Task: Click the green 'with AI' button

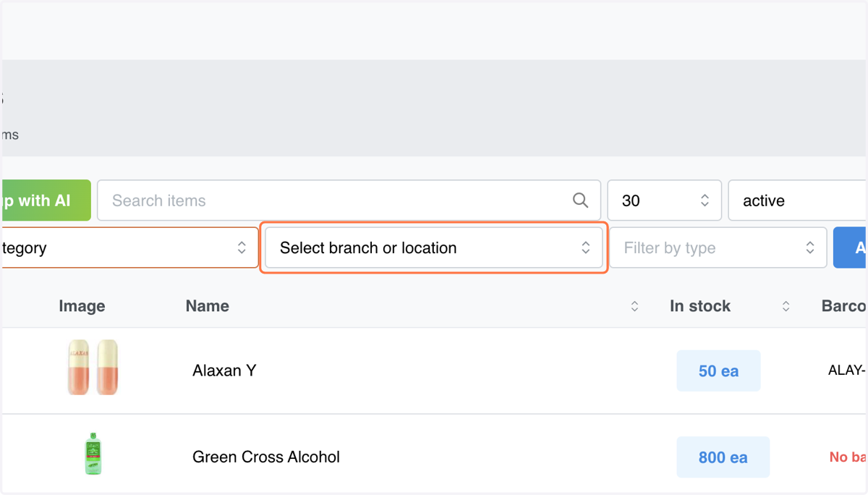Action: [46, 200]
